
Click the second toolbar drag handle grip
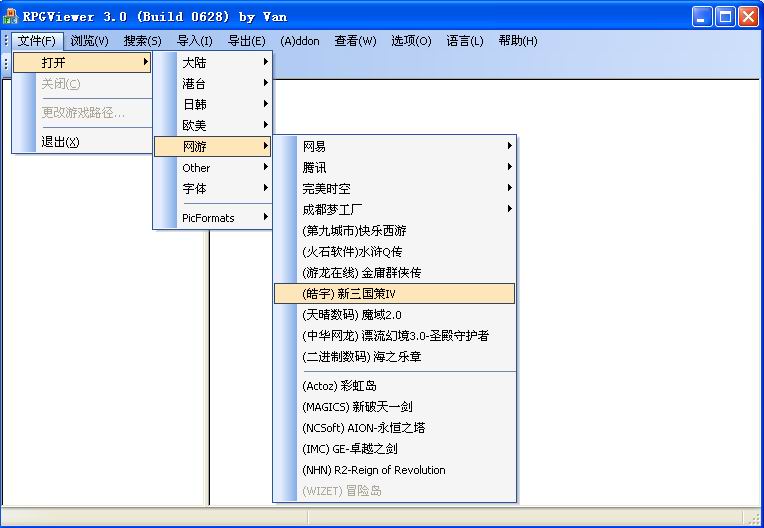pos(6,63)
